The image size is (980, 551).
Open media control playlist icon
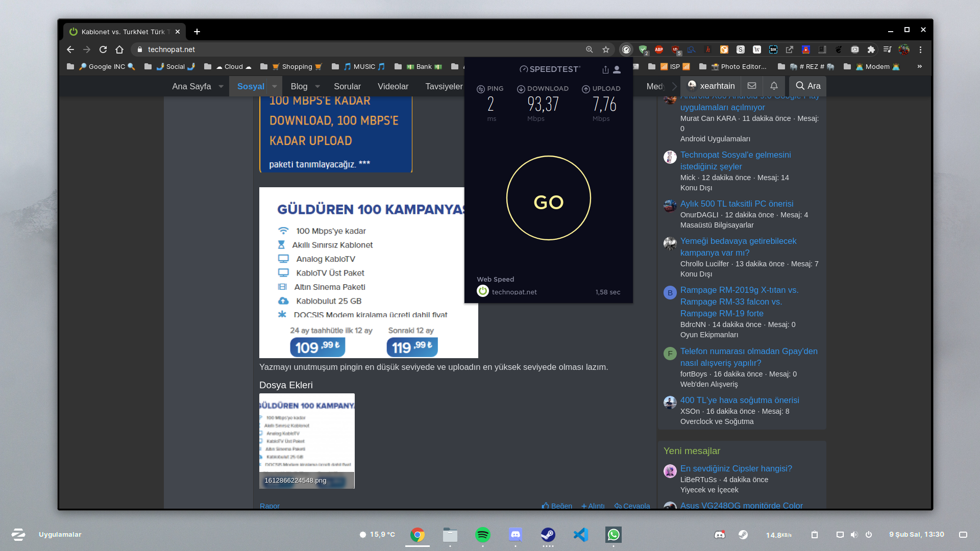(x=888, y=49)
